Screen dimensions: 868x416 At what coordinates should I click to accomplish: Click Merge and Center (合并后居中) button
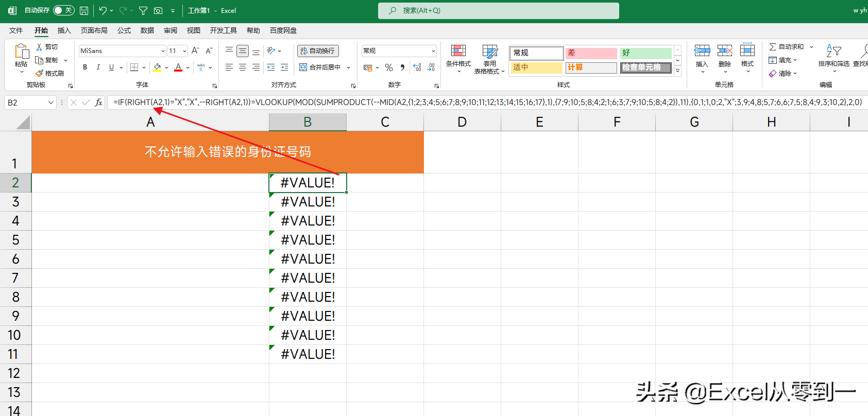(x=320, y=67)
